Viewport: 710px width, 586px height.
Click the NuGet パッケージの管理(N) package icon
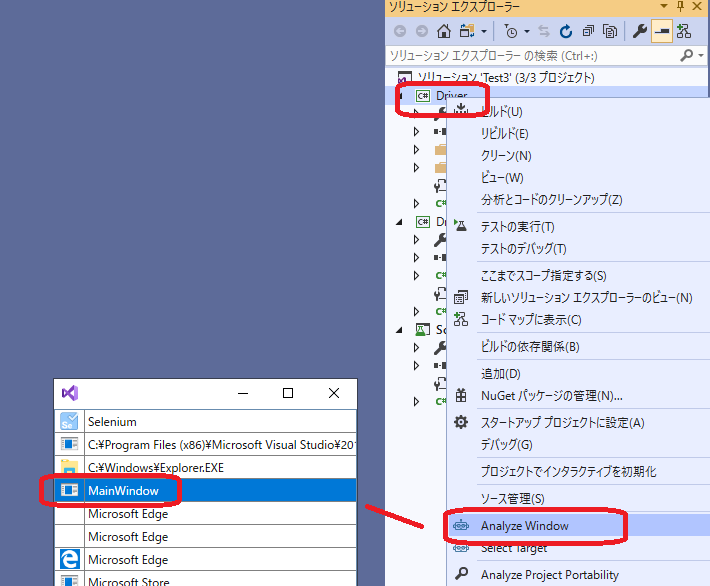[x=461, y=395]
